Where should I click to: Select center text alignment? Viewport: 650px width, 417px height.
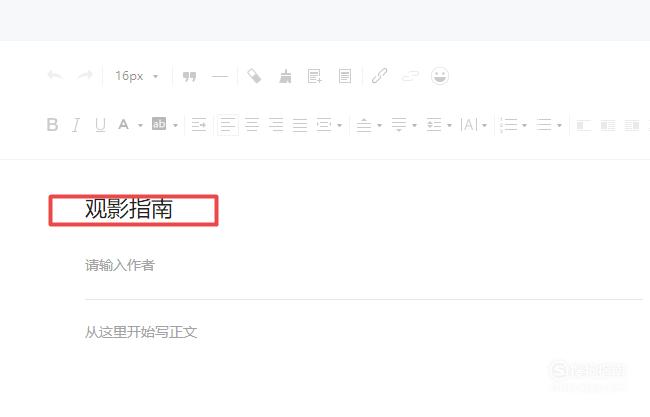[x=252, y=125]
